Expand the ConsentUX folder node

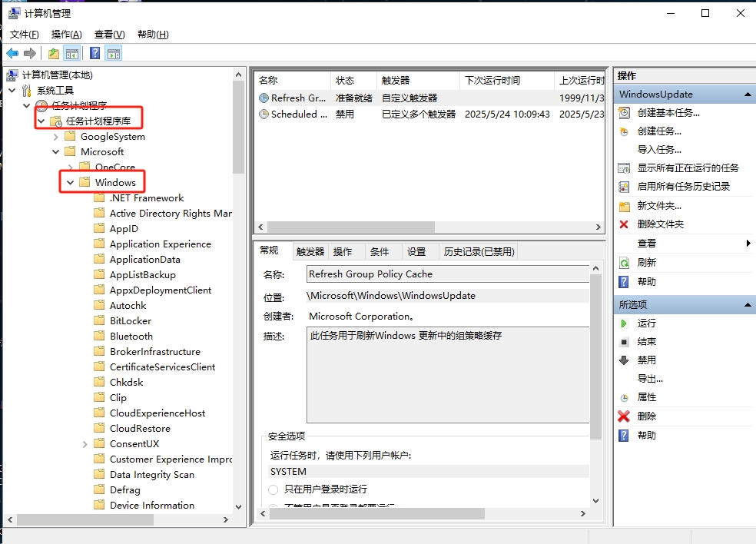click(x=85, y=444)
